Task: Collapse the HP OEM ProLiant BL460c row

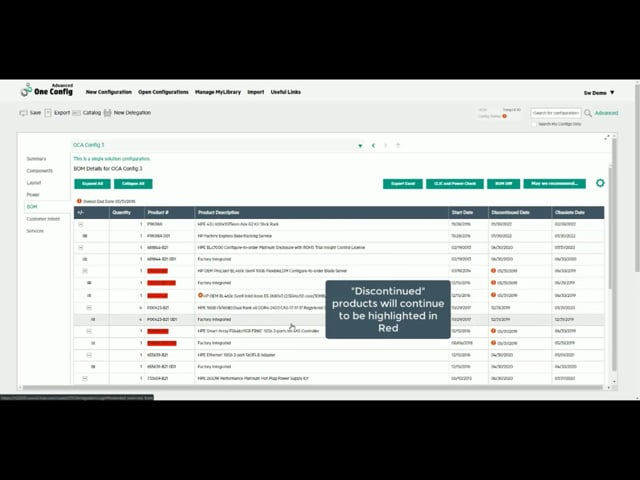Action: click(85, 271)
